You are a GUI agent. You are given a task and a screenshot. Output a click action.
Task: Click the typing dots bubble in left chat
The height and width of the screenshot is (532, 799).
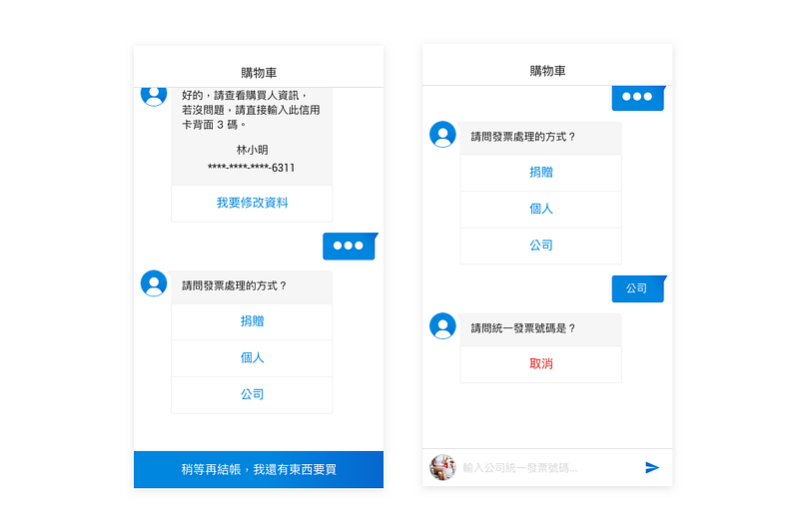(351, 246)
